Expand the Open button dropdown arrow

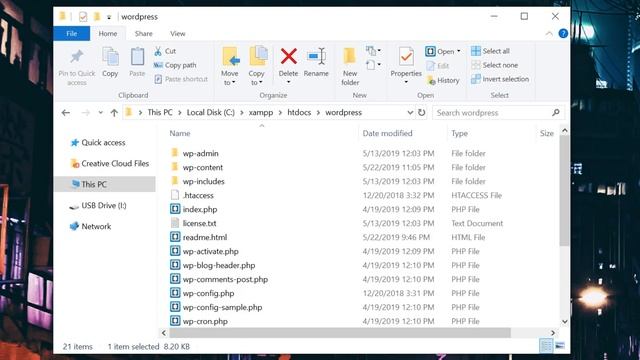point(459,51)
